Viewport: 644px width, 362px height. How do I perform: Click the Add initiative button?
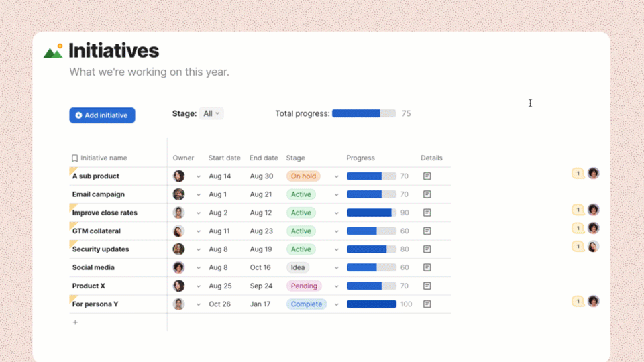click(x=102, y=115)
